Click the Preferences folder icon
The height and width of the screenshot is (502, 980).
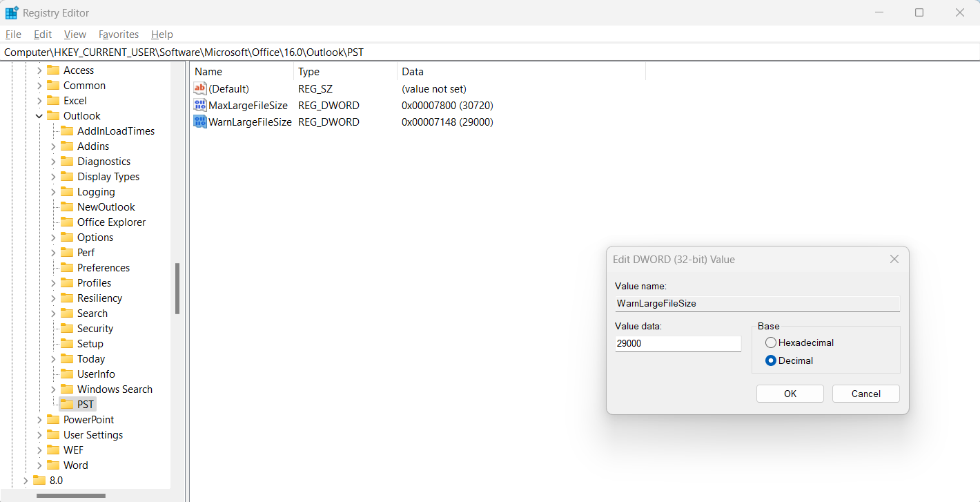point(67,267)
